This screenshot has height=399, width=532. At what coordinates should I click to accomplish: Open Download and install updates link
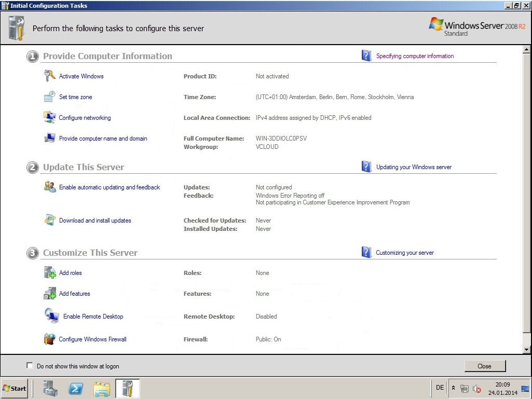click(95, 221)
